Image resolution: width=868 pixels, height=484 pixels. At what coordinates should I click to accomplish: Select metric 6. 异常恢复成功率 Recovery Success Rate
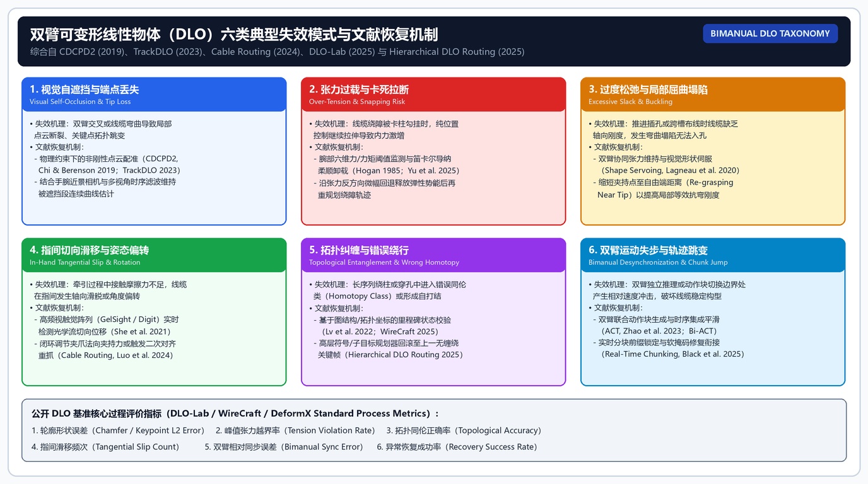[x=457, y=447]
